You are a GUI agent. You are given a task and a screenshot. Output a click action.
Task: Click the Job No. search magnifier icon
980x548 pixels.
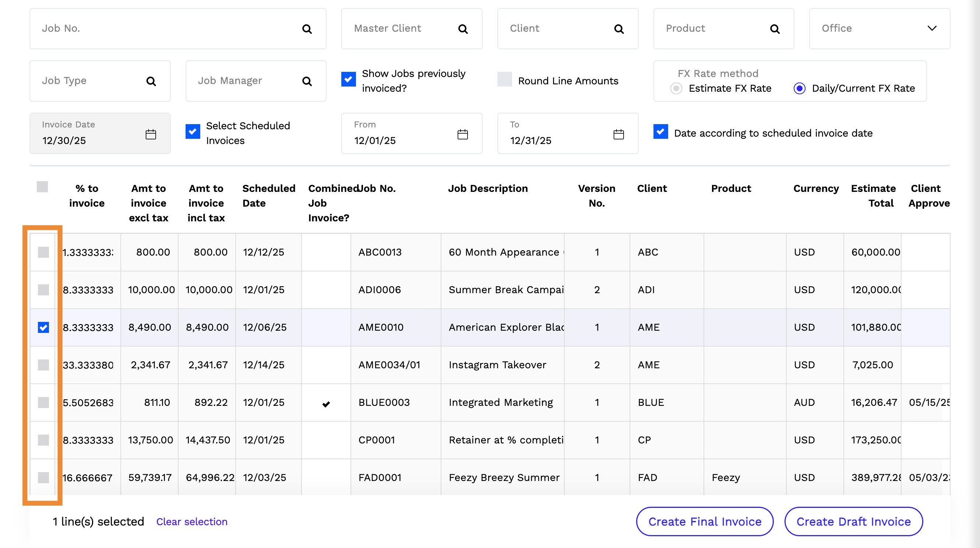coord(307,29)
